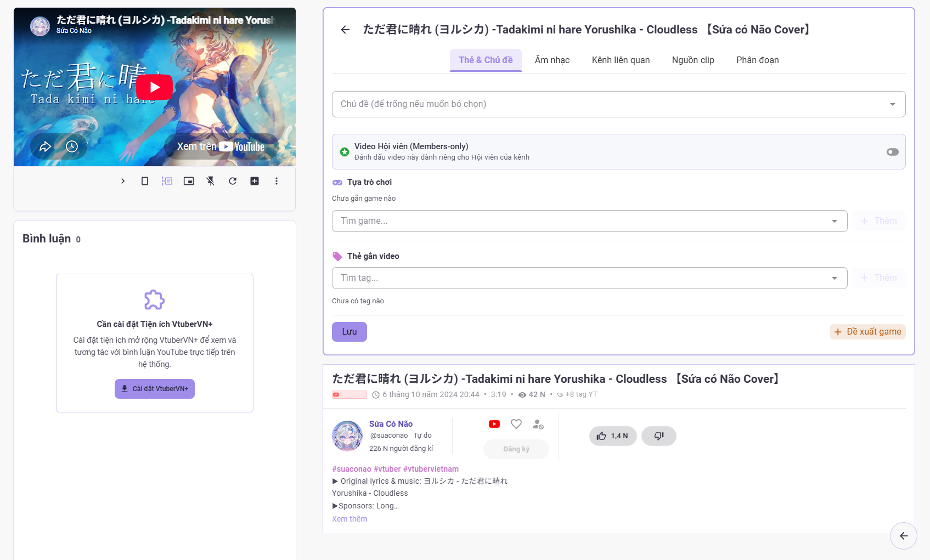Expand the Tìm tag dropdown arrow
Viewport: 930px width, 560px height.
835,278
